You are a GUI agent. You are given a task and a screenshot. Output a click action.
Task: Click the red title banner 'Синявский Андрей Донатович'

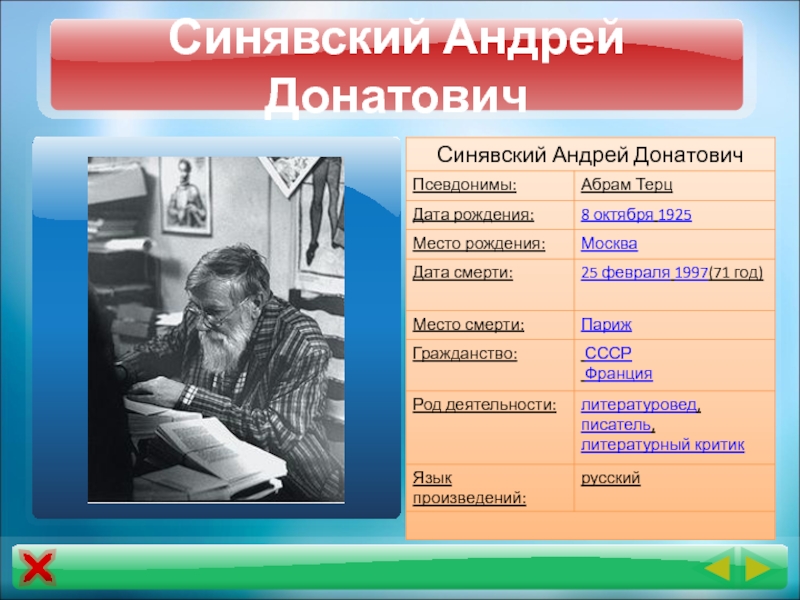(x=396, y=65)
